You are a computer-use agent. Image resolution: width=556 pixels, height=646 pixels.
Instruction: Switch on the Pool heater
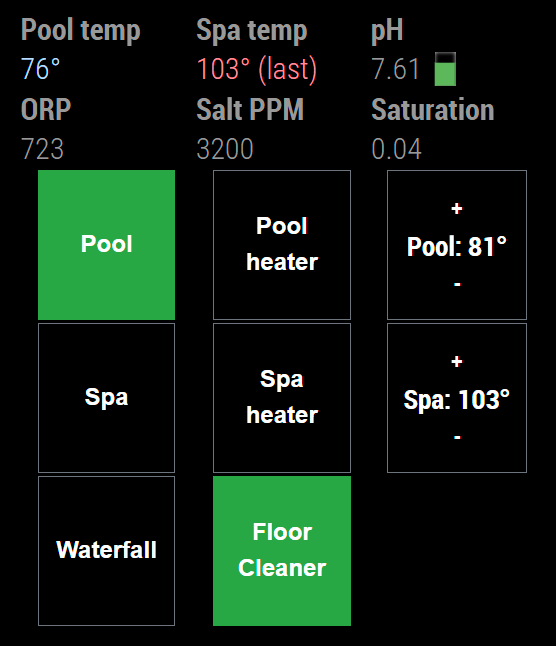coord(282,245)
